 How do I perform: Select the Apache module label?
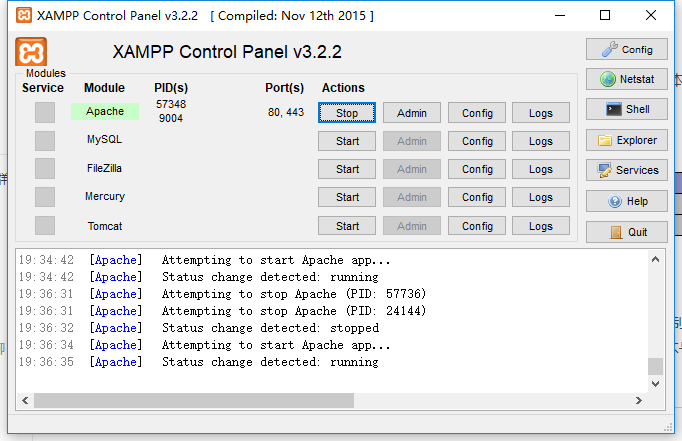pos(105,111)
